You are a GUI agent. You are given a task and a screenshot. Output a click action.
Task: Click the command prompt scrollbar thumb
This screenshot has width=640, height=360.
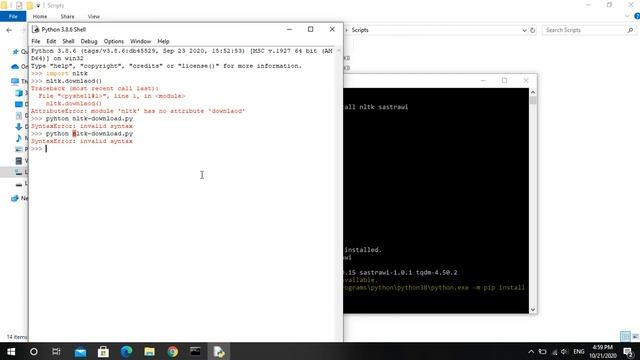[x=533, y=100]
